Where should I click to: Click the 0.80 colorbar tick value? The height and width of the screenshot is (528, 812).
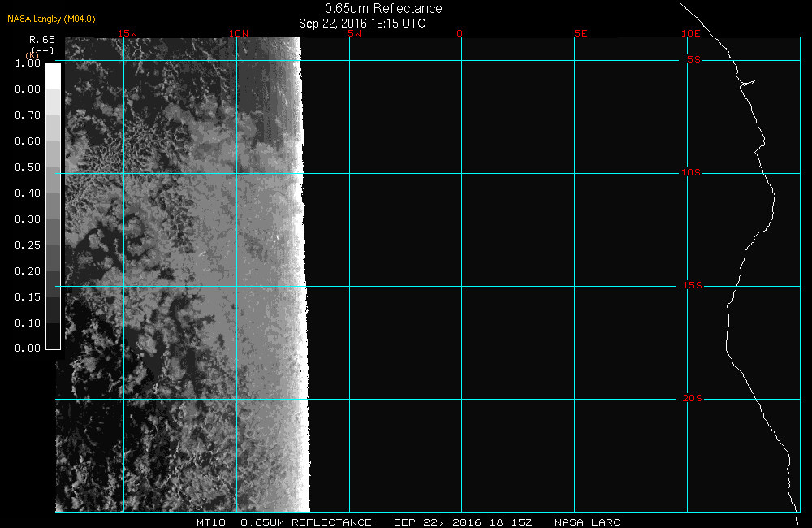tap(28, 89)
